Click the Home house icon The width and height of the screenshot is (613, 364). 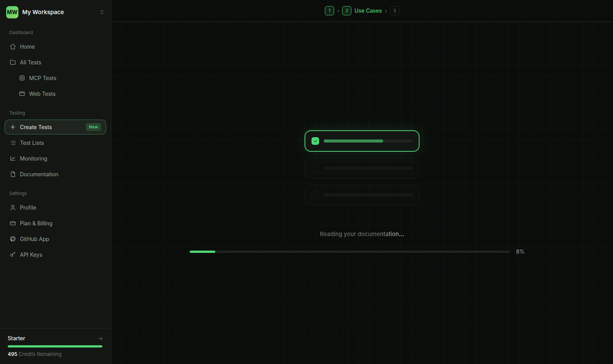click(x=13, y=47)
